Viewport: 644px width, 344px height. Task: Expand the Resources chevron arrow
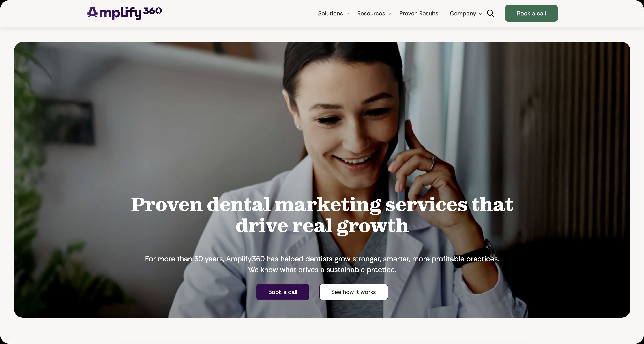pos(389,14)
